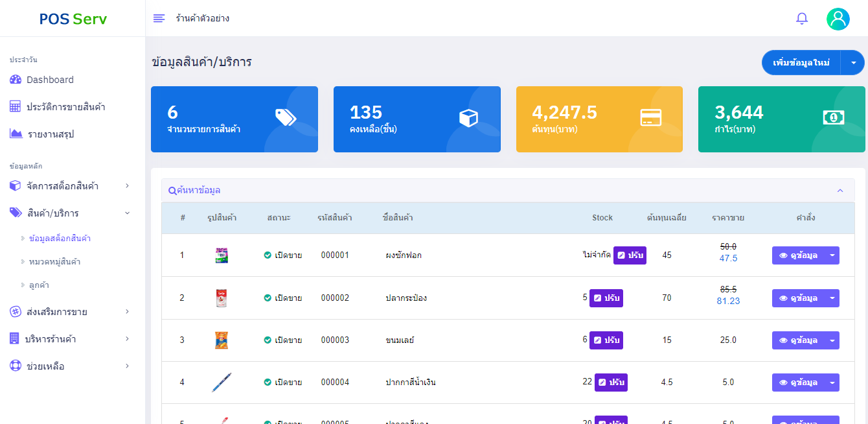Click the ปลากระป๋อง product thumbnail
Screen dimensions: 868x424
click(x=222, y=298)
